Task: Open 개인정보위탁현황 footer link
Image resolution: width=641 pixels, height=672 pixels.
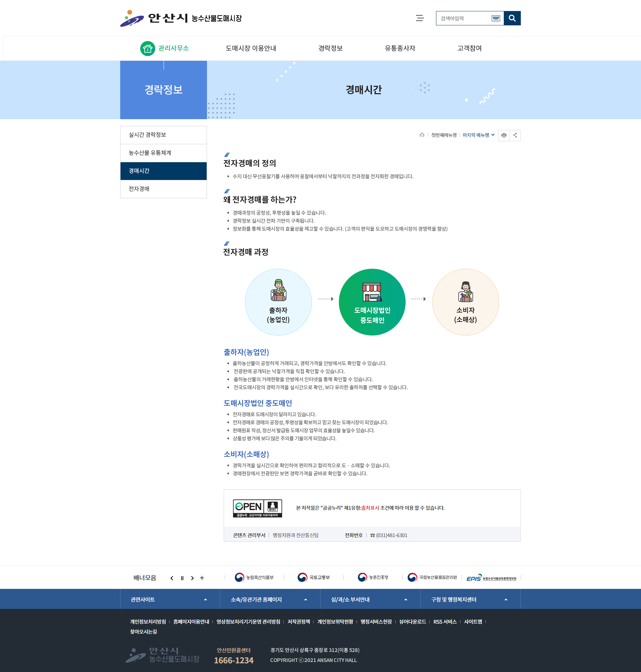Action: coord(335,622)
